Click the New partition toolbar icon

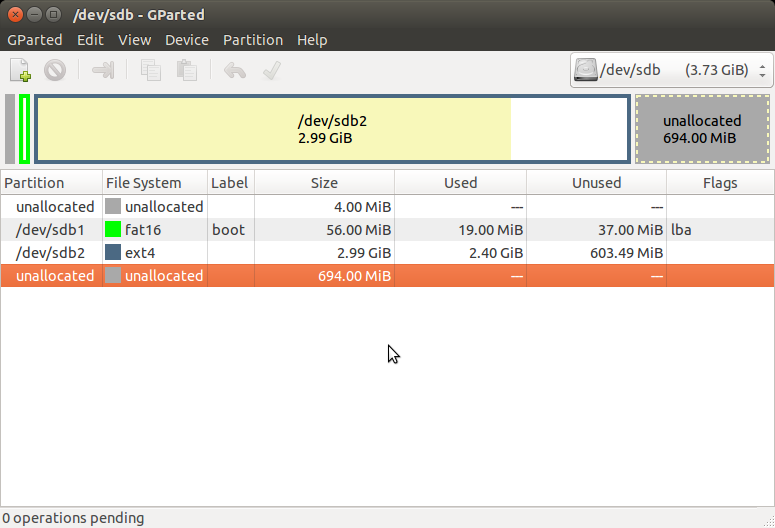point(20,70)
